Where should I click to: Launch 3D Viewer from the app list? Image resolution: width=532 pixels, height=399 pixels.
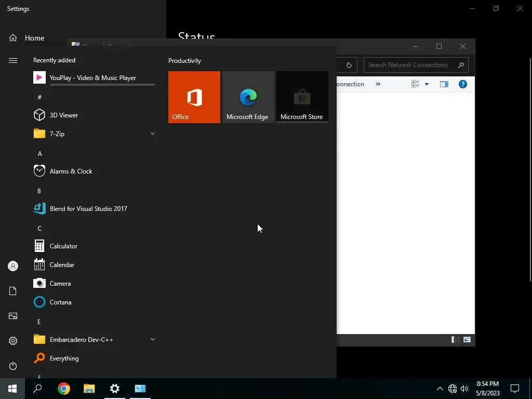coord(94,115)
